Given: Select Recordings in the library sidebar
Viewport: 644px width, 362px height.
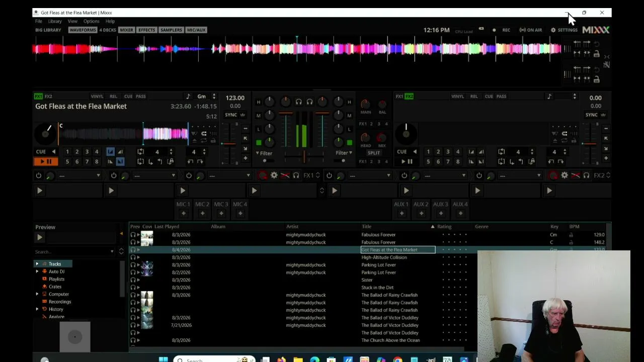Looking at the screenshot, I should tap(60, 302).
